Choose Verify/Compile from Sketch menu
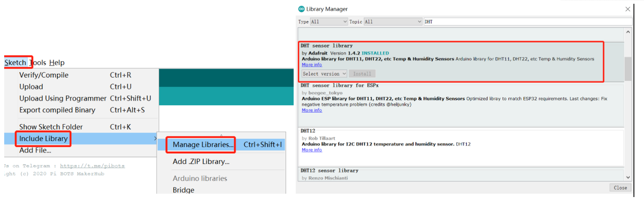The height and width of the screenshot is (205, 644). [81, 75]
